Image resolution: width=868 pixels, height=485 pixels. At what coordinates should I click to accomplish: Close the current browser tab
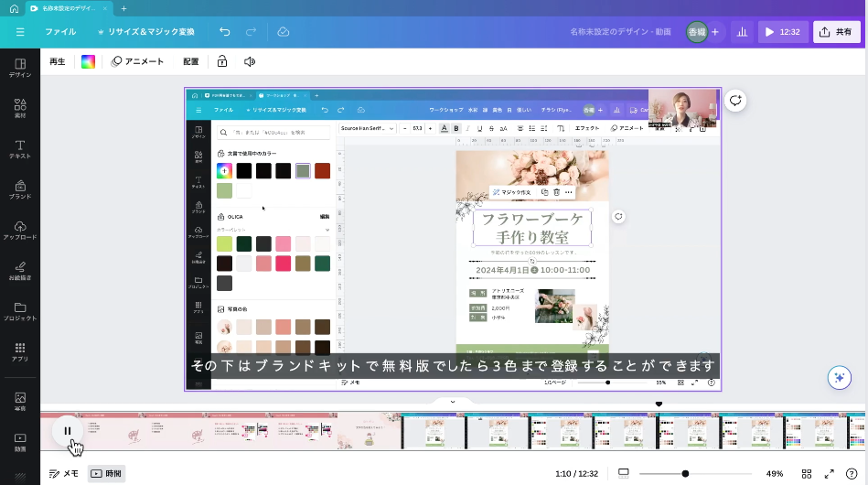[x=105, y=8]
